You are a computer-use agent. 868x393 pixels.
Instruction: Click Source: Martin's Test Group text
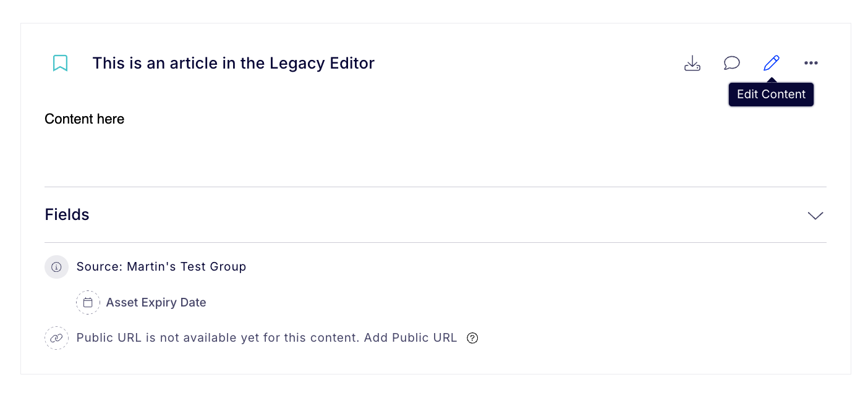pyautogui.click(x=161, y=267)
